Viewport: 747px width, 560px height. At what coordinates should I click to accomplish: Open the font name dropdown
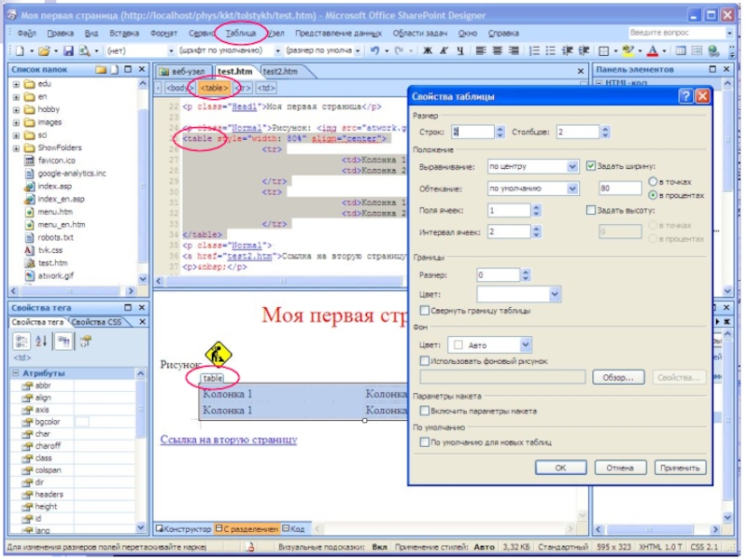(x=277, y=50)
